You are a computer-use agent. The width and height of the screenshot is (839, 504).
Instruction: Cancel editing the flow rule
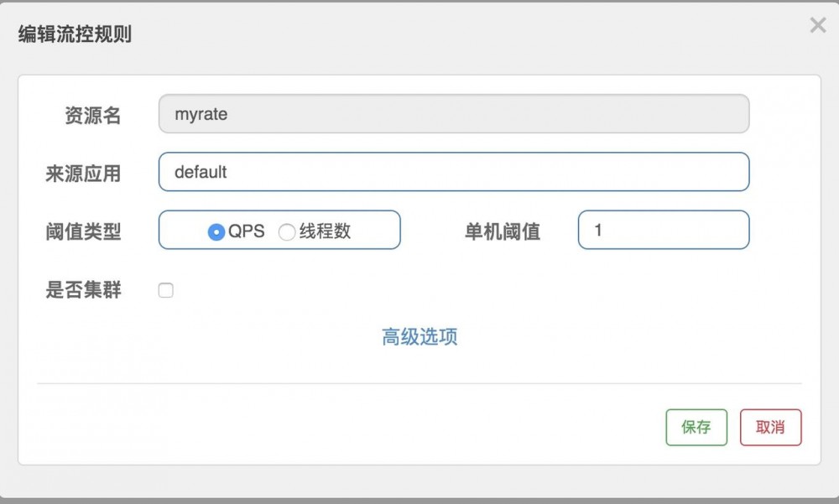[770, 427]
